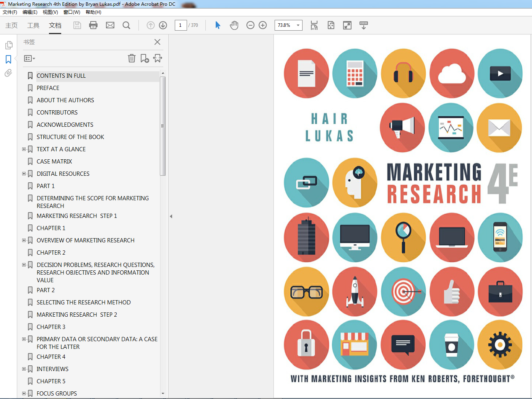
Task: Open bookmark options menu dropdown
Action: [29, 59]
